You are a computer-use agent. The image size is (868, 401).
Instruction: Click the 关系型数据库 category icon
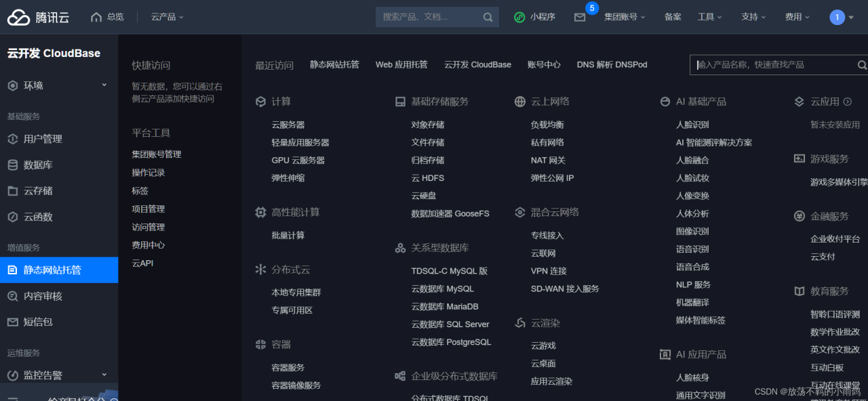(400, 248)
